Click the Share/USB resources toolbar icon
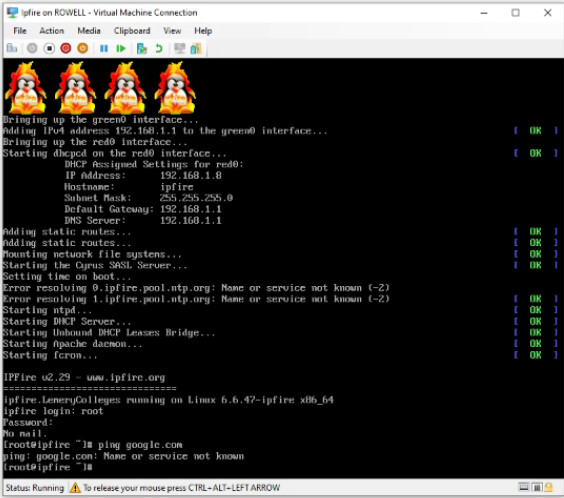Viewport: 564px width, 498px height. 196,48
